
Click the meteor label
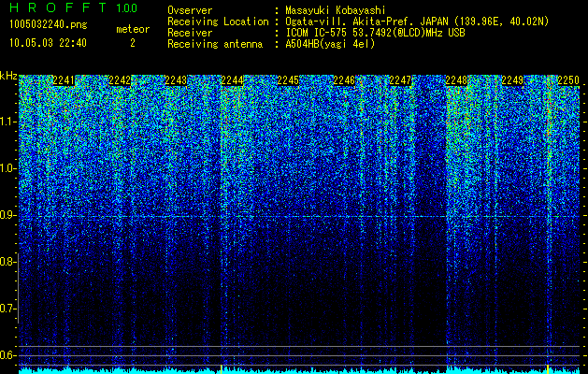tap(133, 29)
